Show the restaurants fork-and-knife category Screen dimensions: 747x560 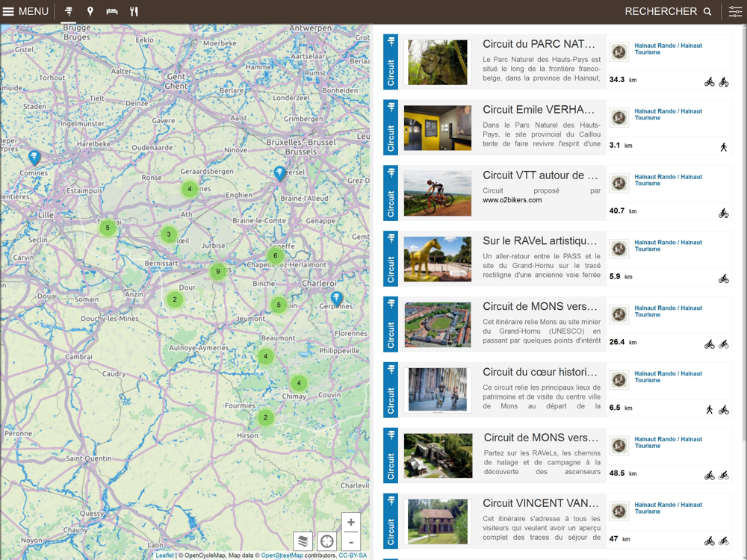point(134,11)
